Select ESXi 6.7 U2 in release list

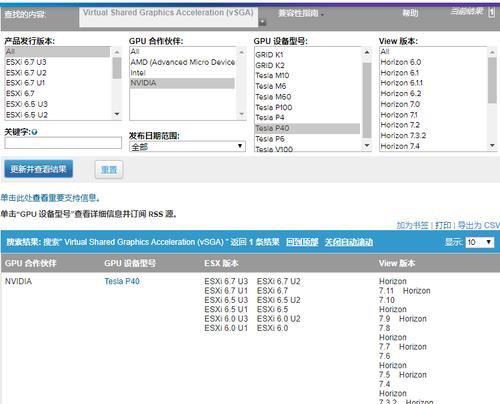pos(57,73)
